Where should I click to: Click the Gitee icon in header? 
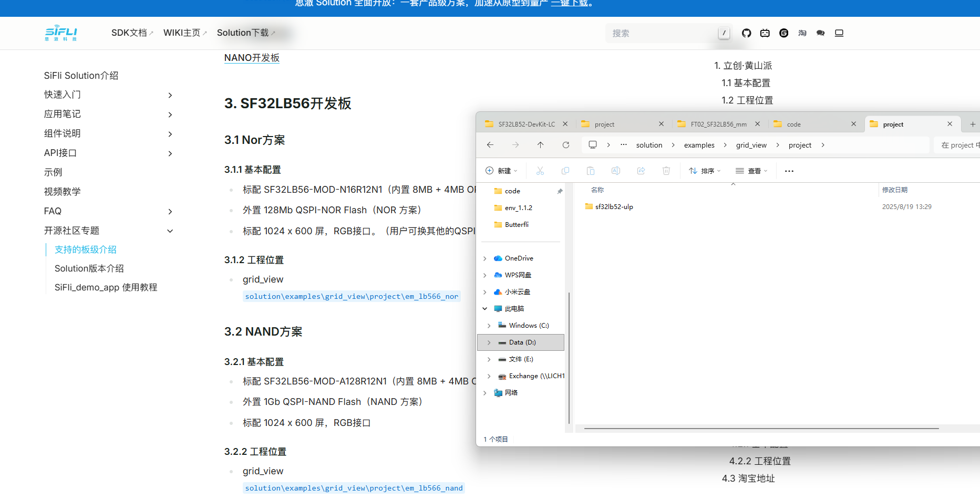(783, 33)
